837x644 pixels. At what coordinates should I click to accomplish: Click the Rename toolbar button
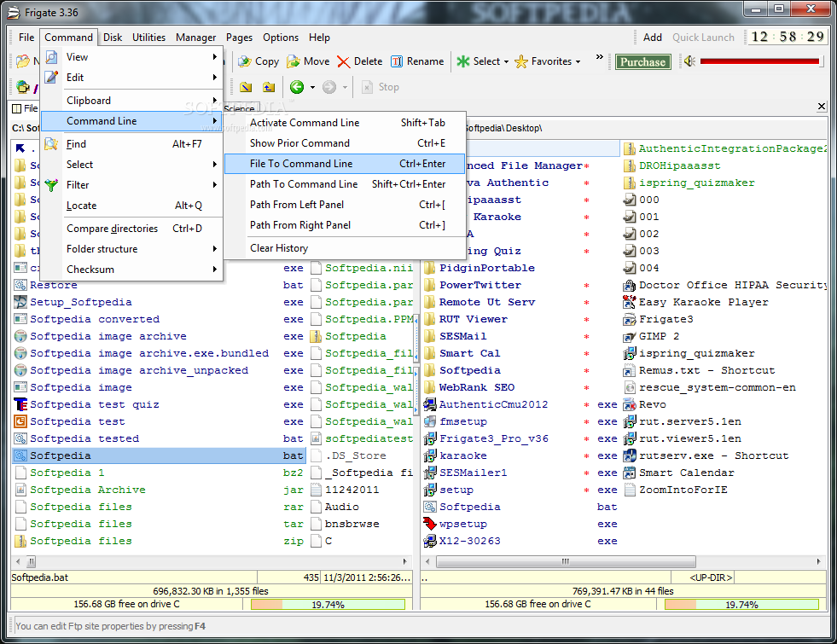(x=417, y=61)
